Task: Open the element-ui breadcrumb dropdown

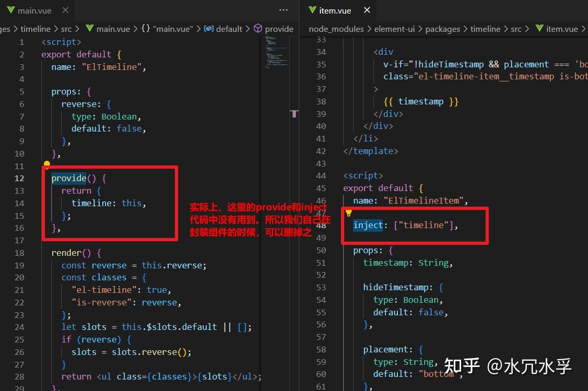Action: [394, 29]
